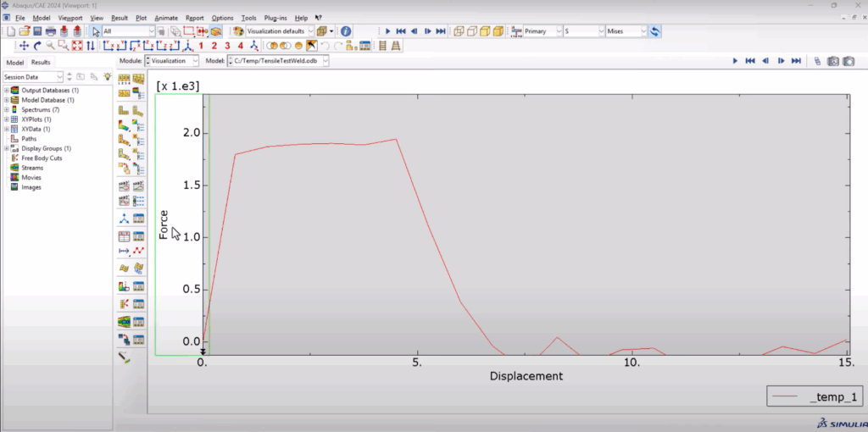This screenshot has width=868, height=432.
Task: Apply saved user view 3
Action: point(227,46)
